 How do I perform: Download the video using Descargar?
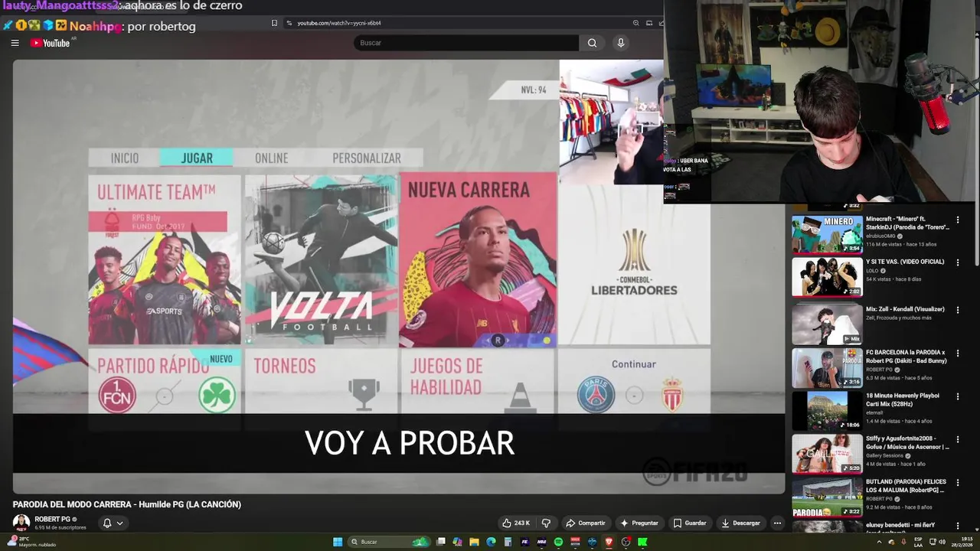pos(740,523)
